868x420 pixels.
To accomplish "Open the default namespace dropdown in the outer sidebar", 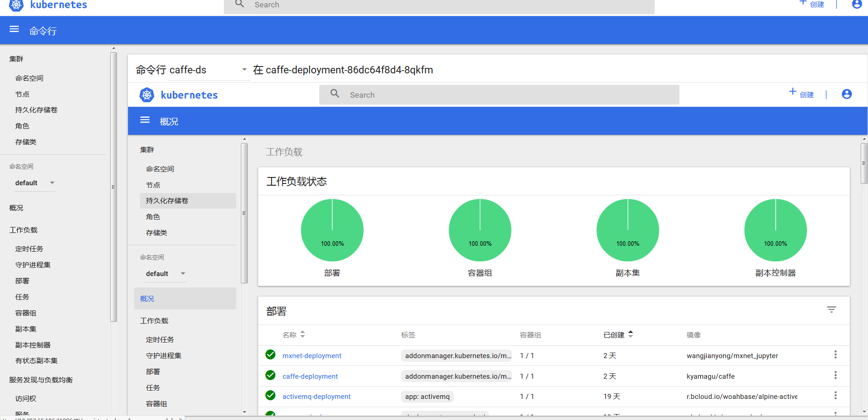I will (35, 183).
